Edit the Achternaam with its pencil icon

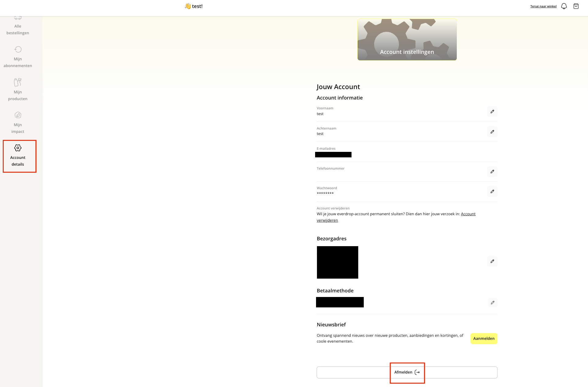(492, 132)
